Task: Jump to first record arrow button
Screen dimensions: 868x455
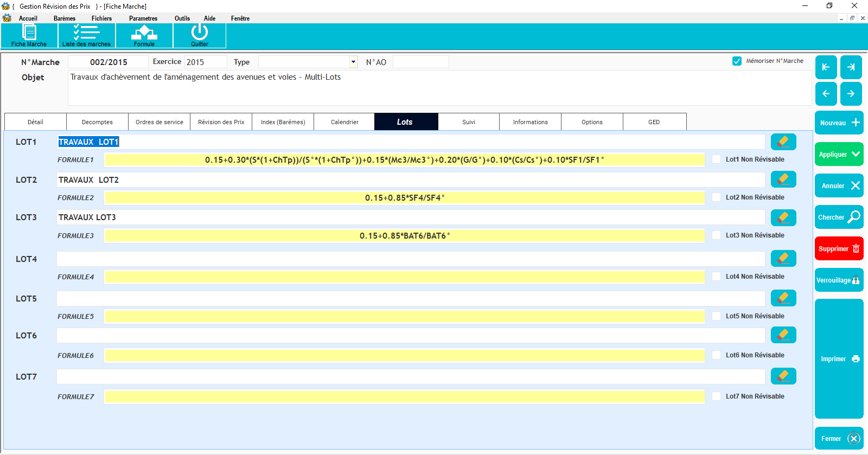Action: tap(826, 67)
